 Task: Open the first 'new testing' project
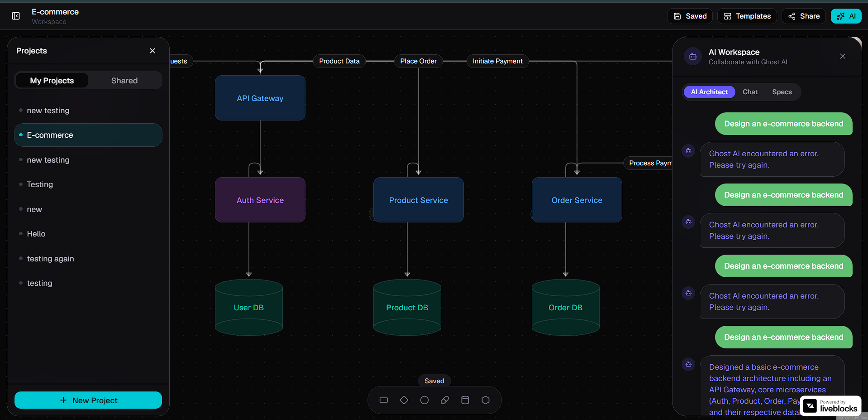coord(88,111)
